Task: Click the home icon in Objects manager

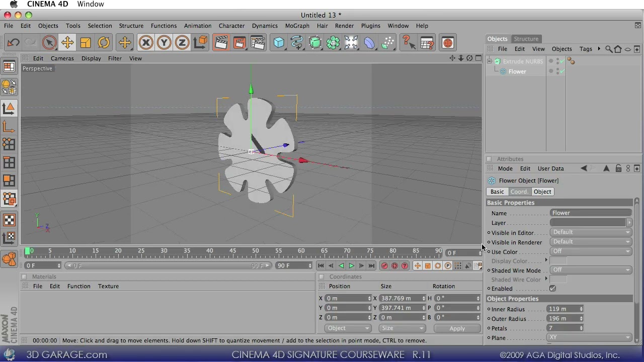Action: [x=618, y=49]
